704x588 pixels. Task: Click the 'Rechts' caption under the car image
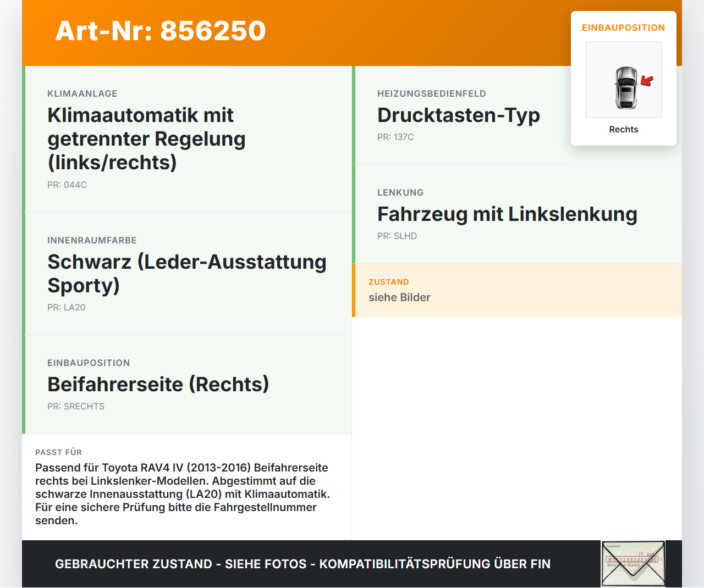coord(624,129)
